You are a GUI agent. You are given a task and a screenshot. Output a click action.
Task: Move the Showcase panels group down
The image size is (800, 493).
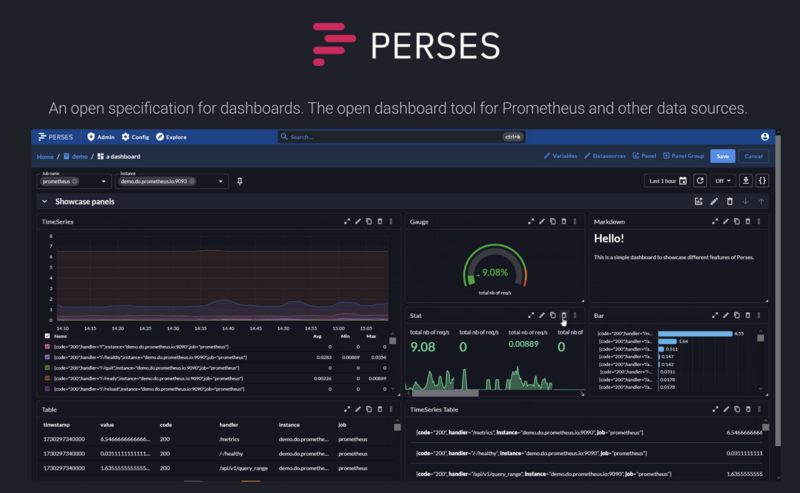[x=745, y=202]
